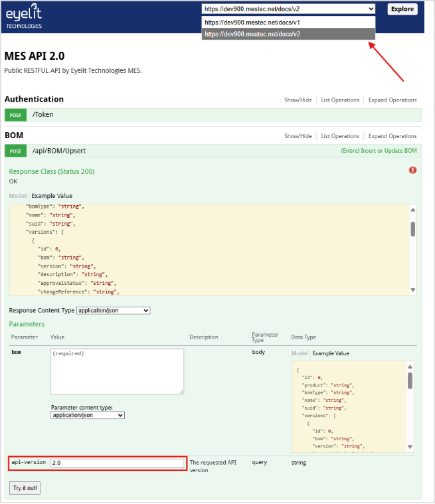Screen dimensions: 435x504
Task: Switch to the bom Data Type Model tab
Action: [300, 353]
